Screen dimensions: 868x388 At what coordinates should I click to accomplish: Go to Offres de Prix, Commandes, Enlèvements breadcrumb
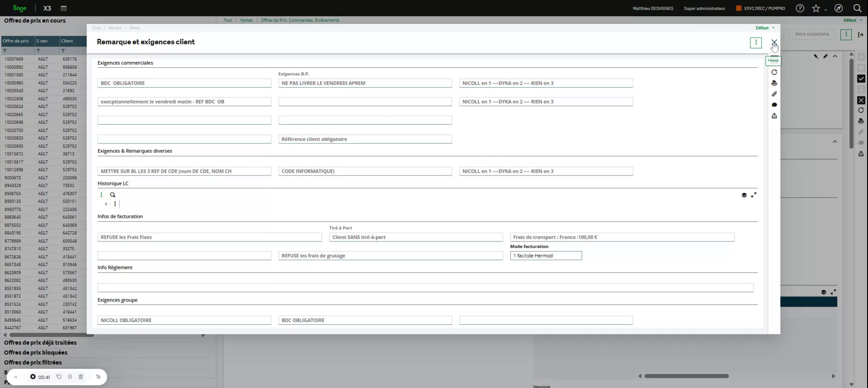(x=300, y=20)
